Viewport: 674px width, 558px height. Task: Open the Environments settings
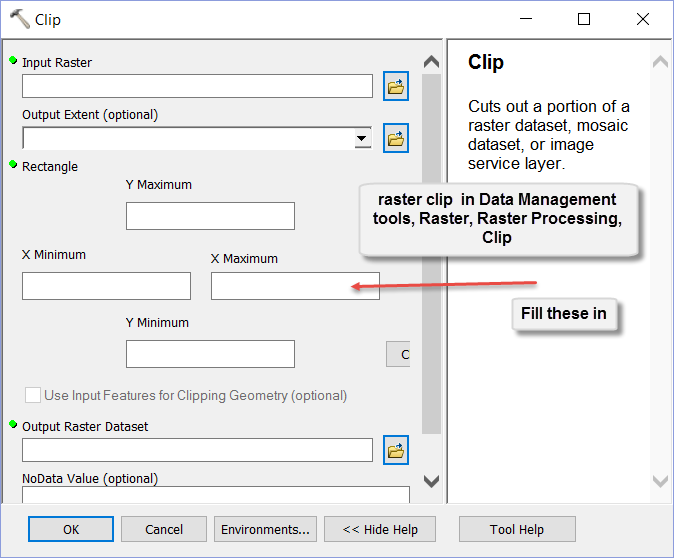point(265,529)
